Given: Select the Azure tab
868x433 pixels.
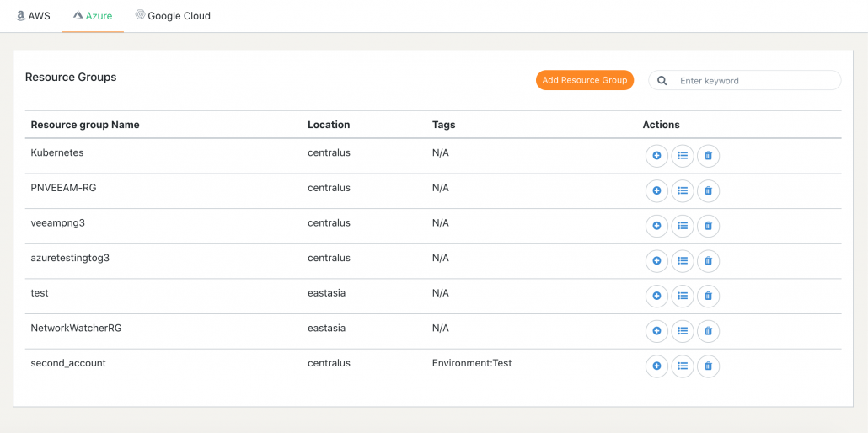Looking at the screenshot, I should tap(93, 15).
